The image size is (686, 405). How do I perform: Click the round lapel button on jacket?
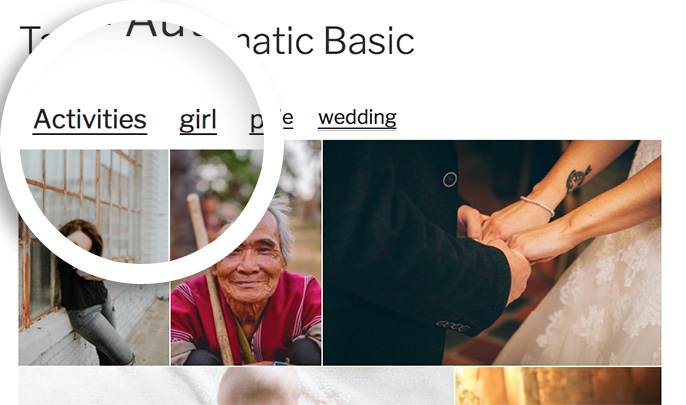(x=450, y=179)
